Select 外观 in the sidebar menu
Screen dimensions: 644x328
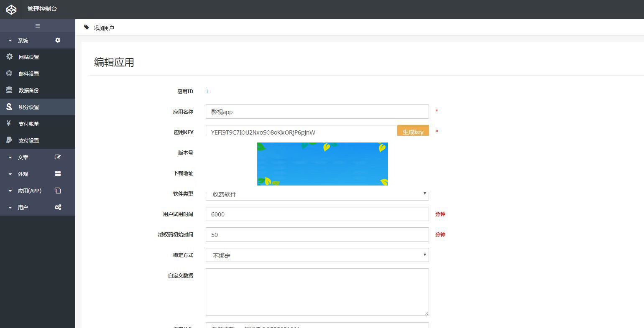point(23,174)
